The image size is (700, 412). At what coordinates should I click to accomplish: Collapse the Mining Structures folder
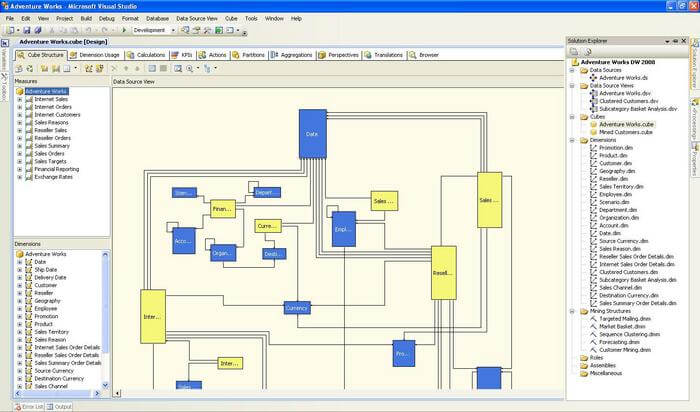click(x=572, y=311)
